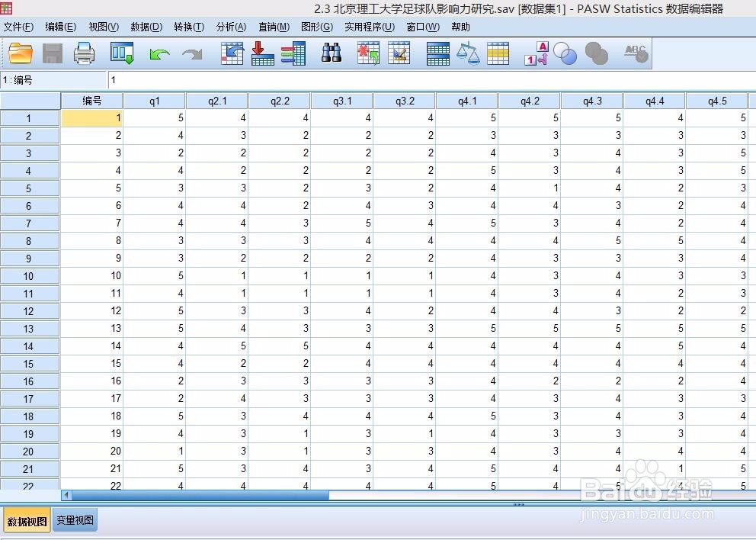756x540 pixels.
Task: Click the q1 cell in row 3
Action: 154,153
